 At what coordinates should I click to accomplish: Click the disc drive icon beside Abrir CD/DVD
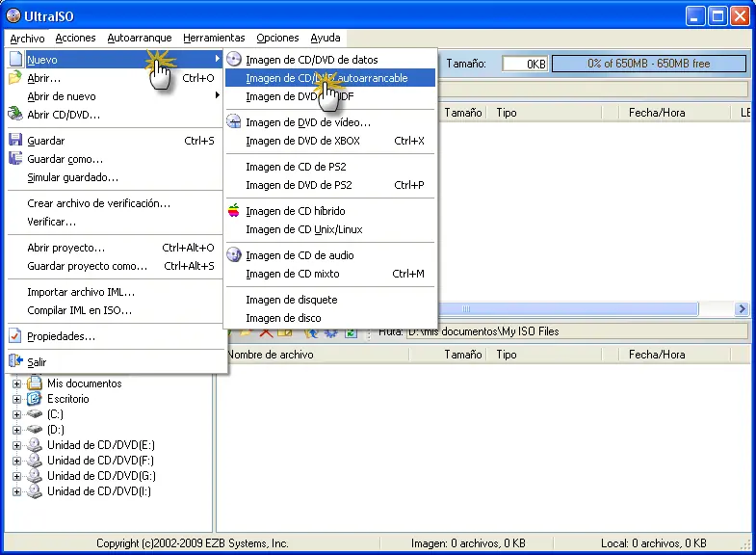click(x=15, y=114)
